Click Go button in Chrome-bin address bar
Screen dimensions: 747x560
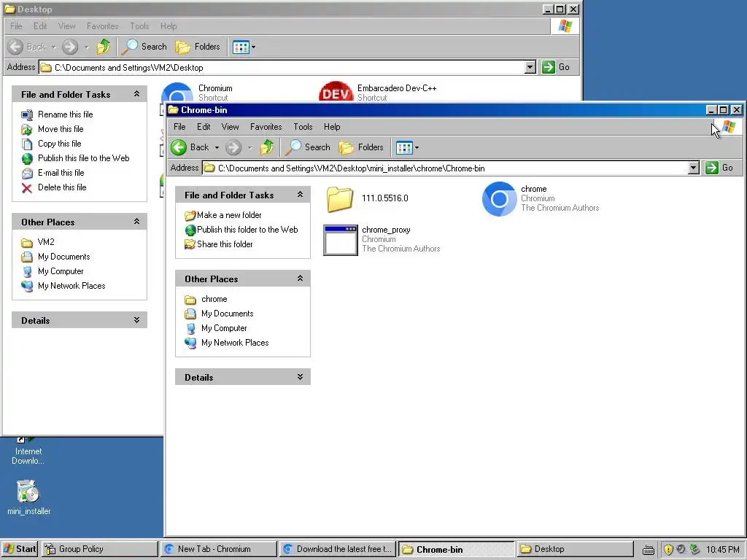point(719,168)
